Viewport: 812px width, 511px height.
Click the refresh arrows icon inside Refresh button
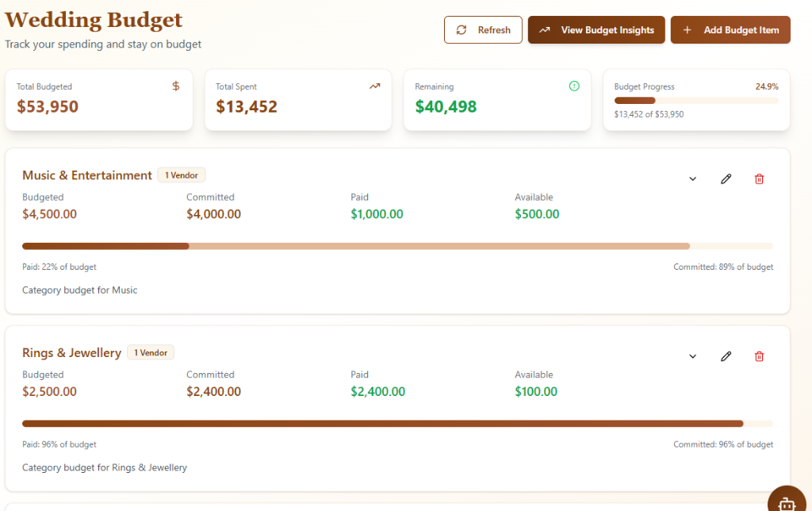(462, 30)
